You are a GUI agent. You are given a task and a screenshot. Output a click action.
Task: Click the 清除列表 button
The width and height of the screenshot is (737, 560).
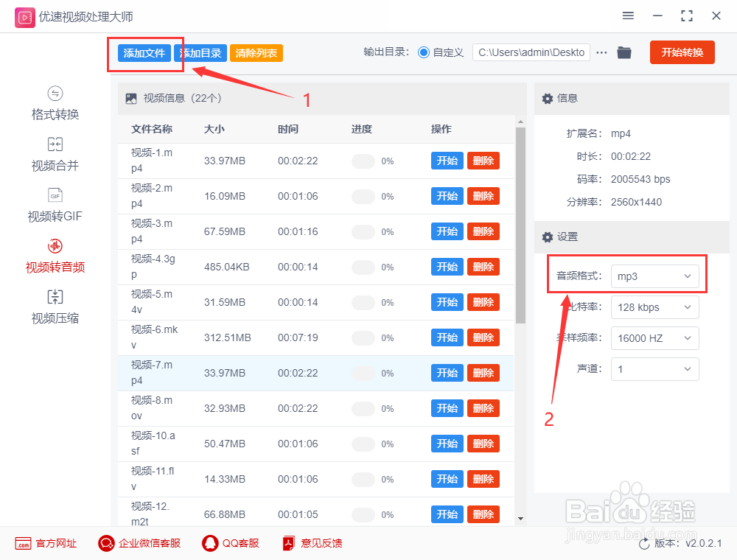256,52
